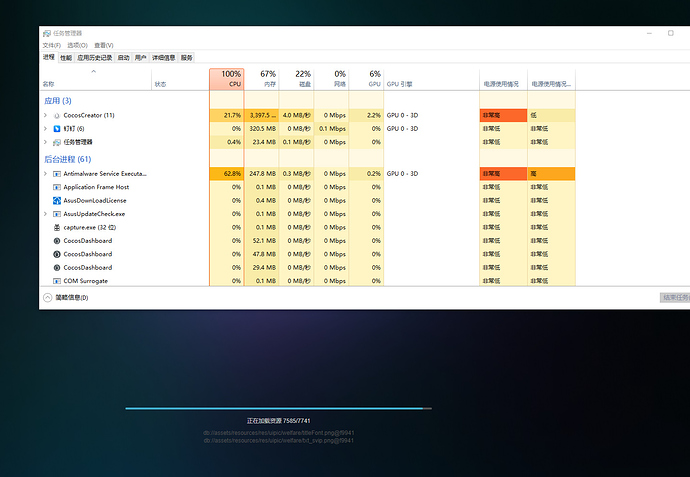Click icon of CocosDashboard using 52.1 MB
The width and height of the screenshot is (690, 477).
point(57,241)
